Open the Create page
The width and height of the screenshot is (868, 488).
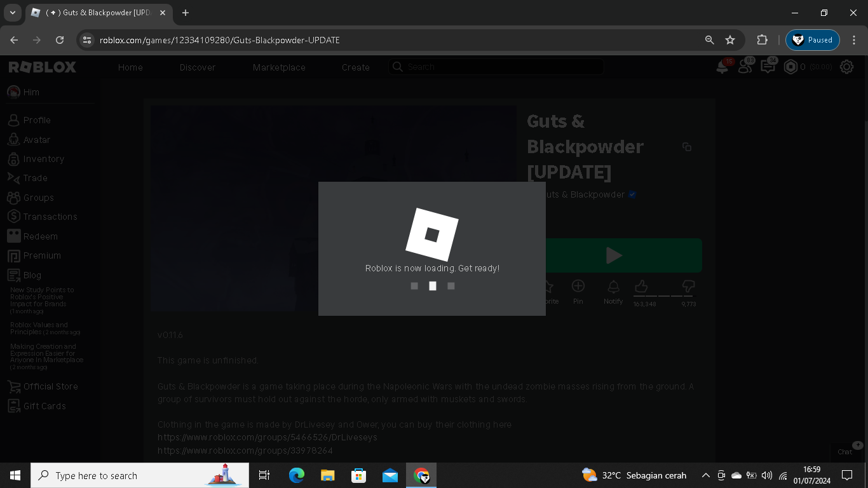click(356, 67)
